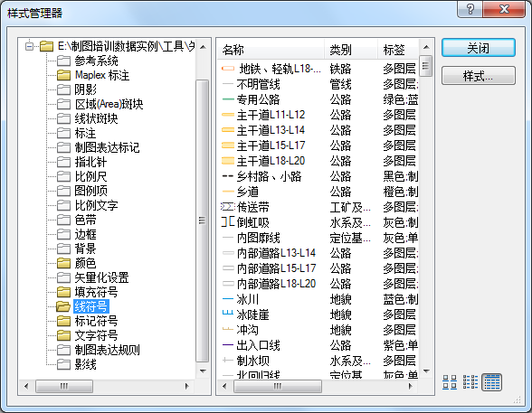Image resolution: width=532 pixels, height=413 pixels.
Task: Click the 出入口线 purple line symbol
Action: click(x=228, y=345)
